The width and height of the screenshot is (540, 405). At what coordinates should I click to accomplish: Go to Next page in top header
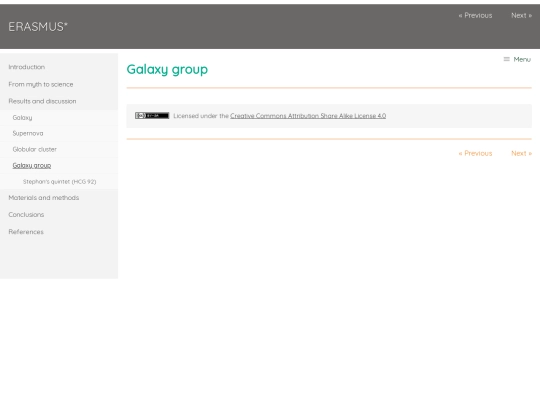pyautogui.click(x=521, y=15)
